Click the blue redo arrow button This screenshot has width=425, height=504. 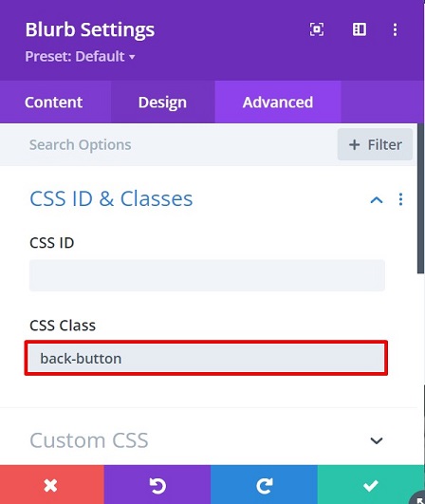(x=264, y=484)
